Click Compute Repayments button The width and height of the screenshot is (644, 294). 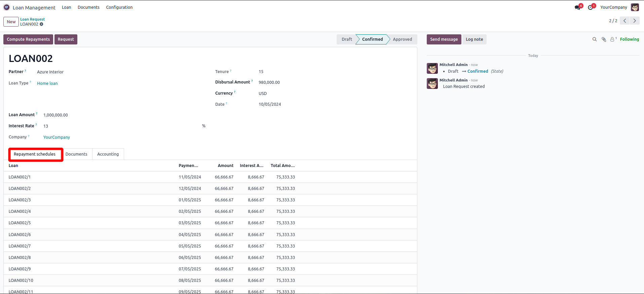pyautogui.click(x=28, y=39)
